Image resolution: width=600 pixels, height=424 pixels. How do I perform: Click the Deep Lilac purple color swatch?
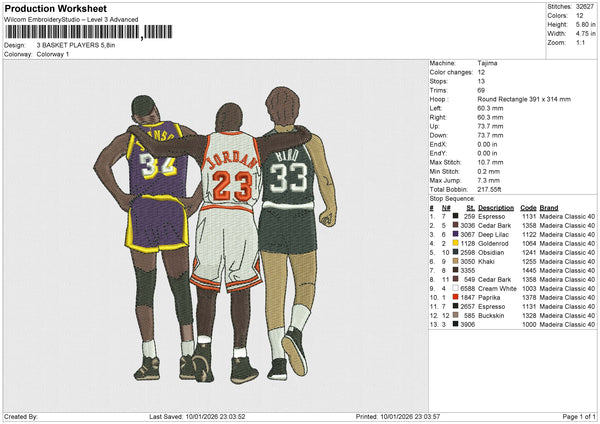(455, 235)
